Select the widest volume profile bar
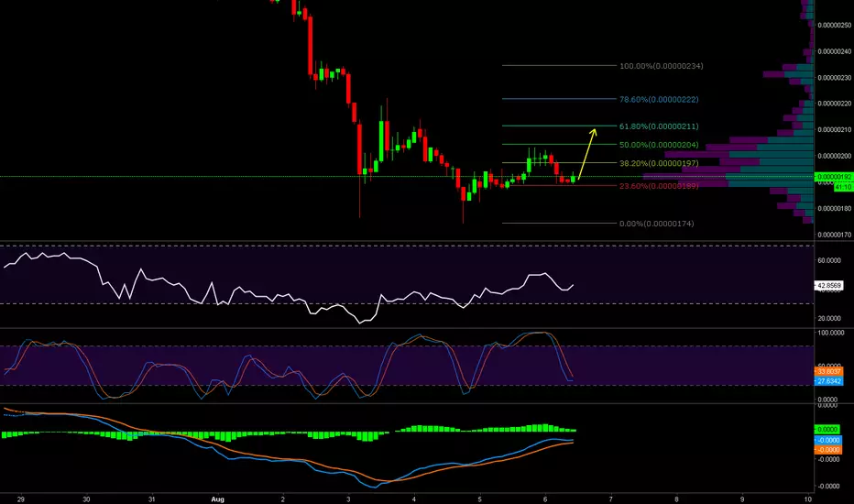Viewport: 854px width, 504px height. (728, 177)
